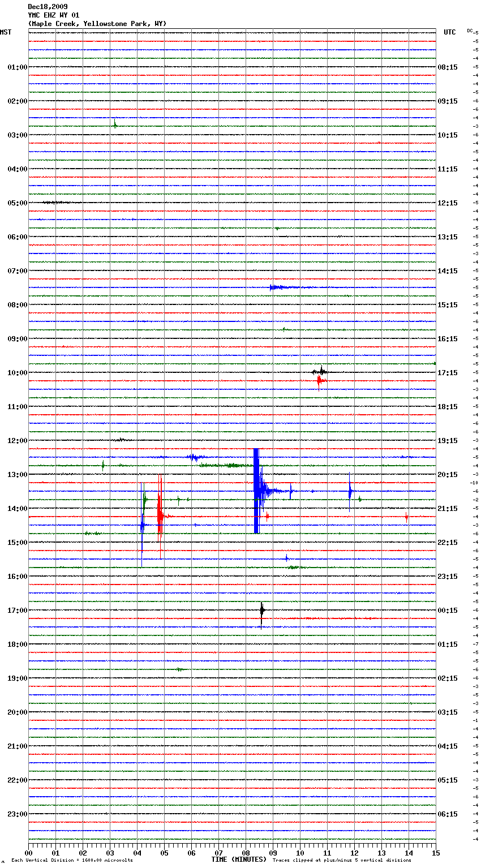Image resolution: width=481 pixels, height=868 pixels.
Task: Select the 23:00 MST time label
Action: (17, 814)
